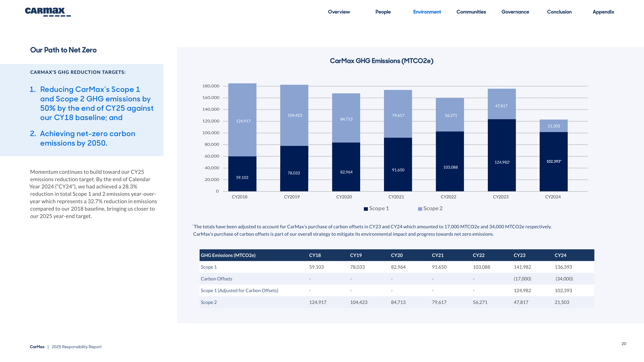Open the People section
Image resolution: width=644 pixels, height=362 pixels.
pos(383,12)
